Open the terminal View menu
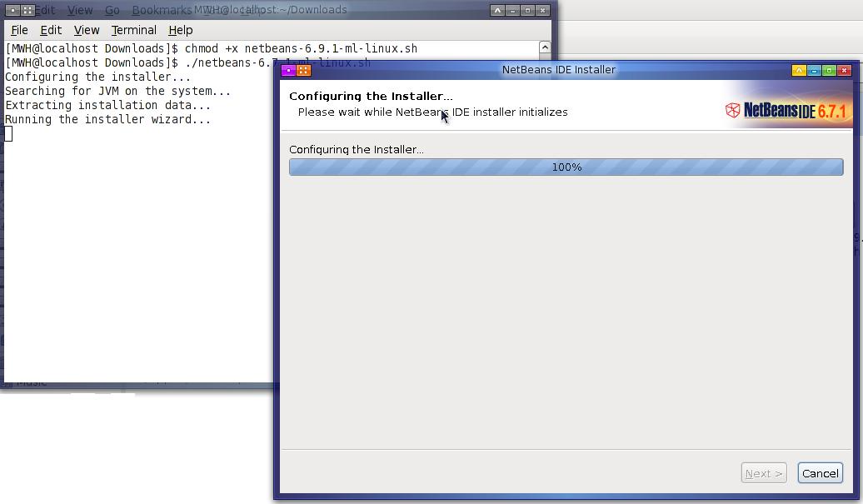 pyautogui.click(x=87, y=30)
